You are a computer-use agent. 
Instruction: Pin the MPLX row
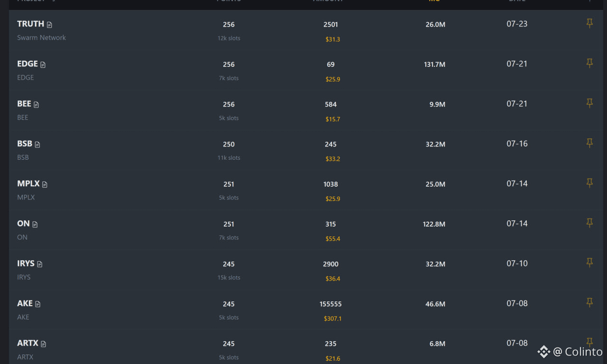(x=589, y=182)
